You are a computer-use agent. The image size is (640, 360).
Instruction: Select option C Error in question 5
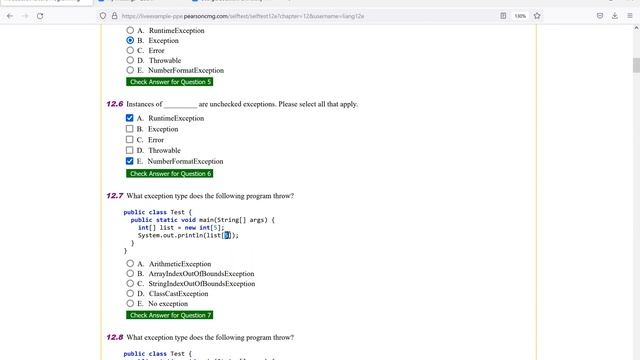tap(130, 50)
